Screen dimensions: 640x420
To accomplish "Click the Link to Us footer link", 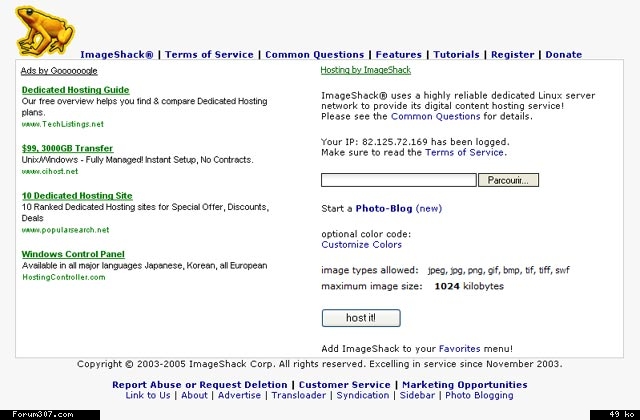I will [x=148, y=395].
